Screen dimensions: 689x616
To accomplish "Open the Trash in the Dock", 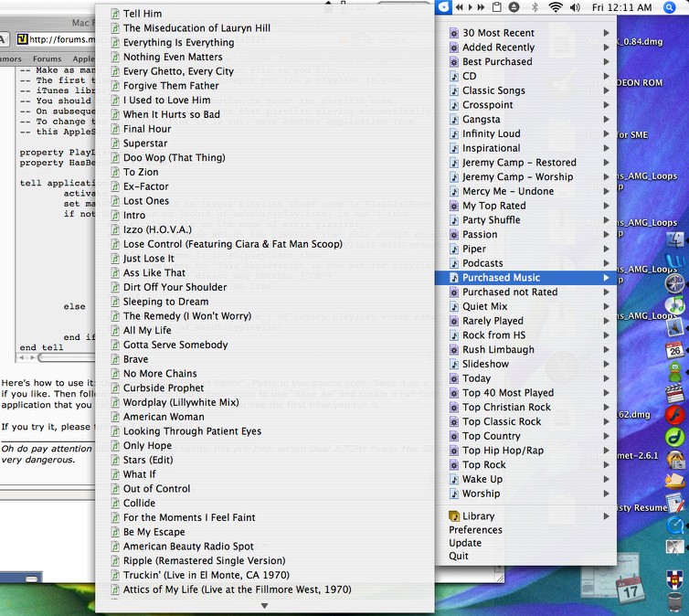I will 675,602.
